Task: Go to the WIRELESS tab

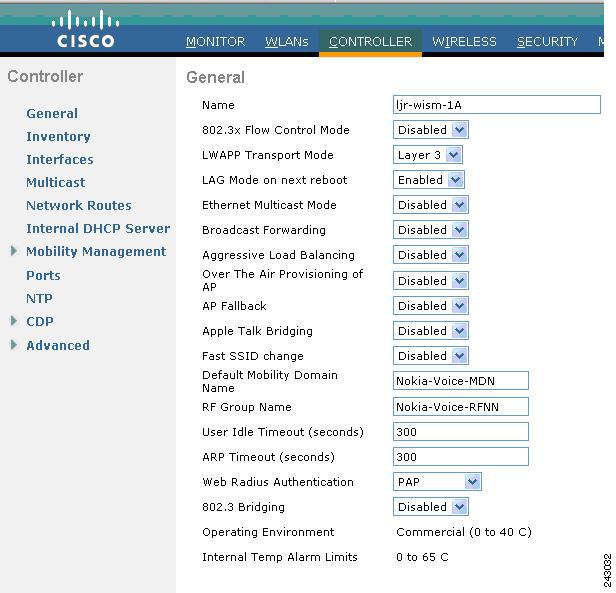Action: coord(464,42)
